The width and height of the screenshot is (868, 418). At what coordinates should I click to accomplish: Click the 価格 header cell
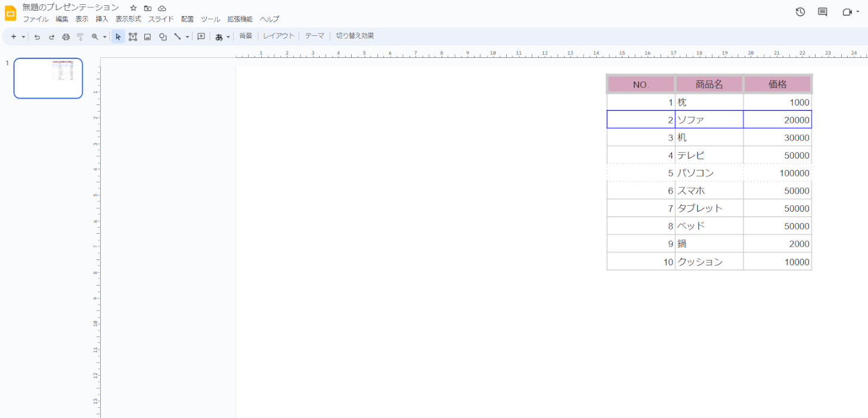[x=777, y=85]
